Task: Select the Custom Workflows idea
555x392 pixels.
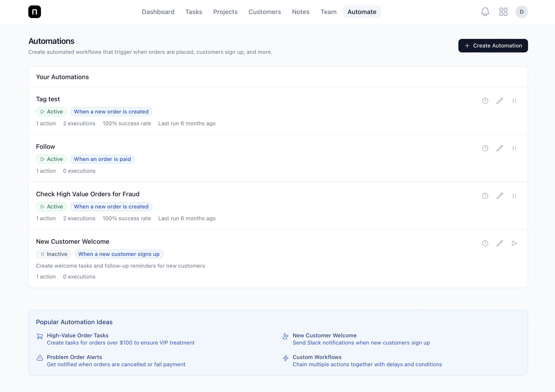Action: [x=317, y=357]
